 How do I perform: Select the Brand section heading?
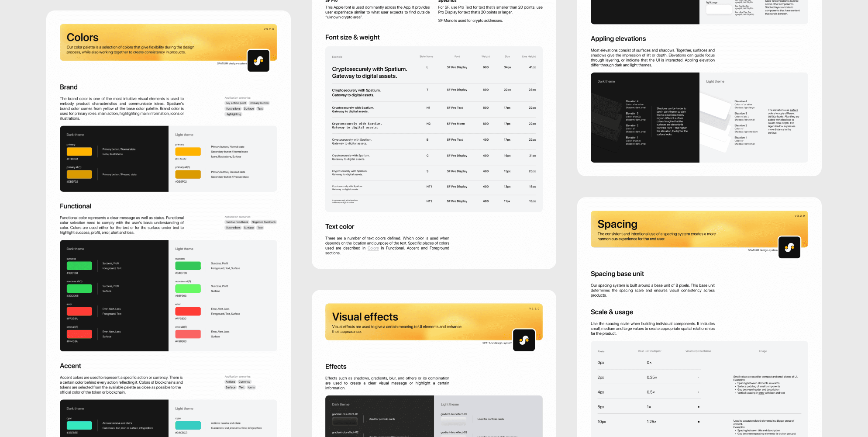69,87
